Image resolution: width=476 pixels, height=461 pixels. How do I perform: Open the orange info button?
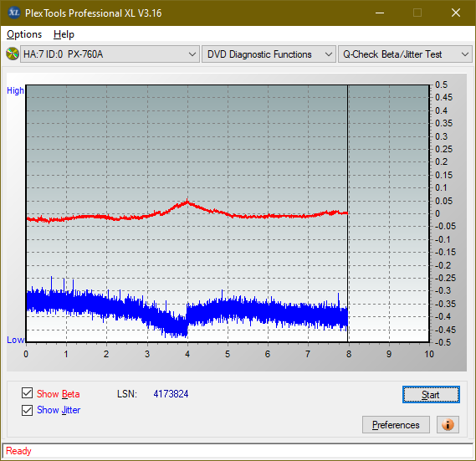[x=448, y=424]
